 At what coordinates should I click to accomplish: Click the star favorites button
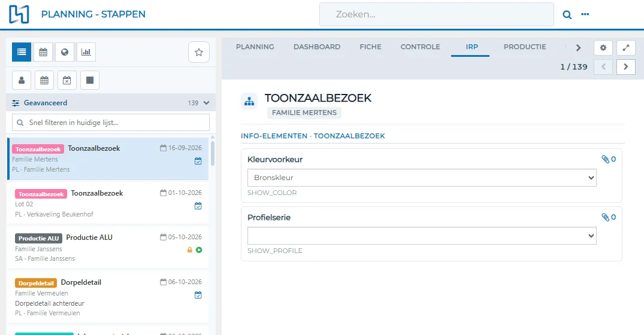pyautogui.click(x=199, y=52)
